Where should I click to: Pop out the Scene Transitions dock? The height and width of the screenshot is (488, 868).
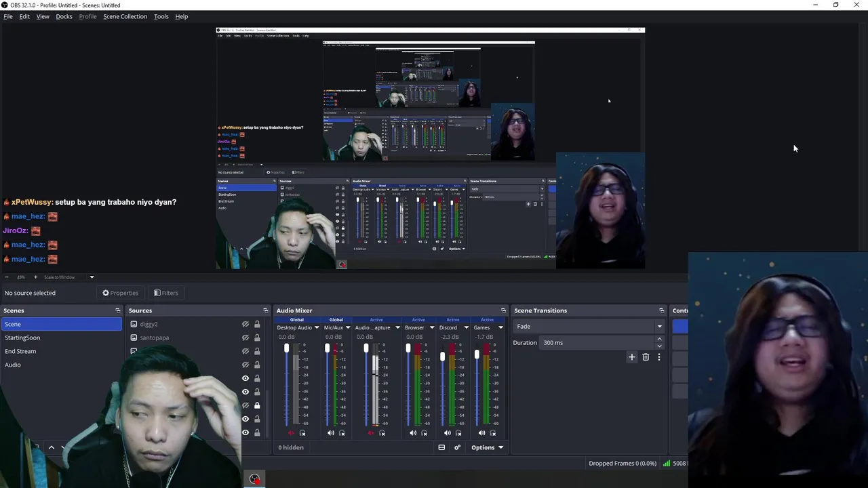pos(661,310)
